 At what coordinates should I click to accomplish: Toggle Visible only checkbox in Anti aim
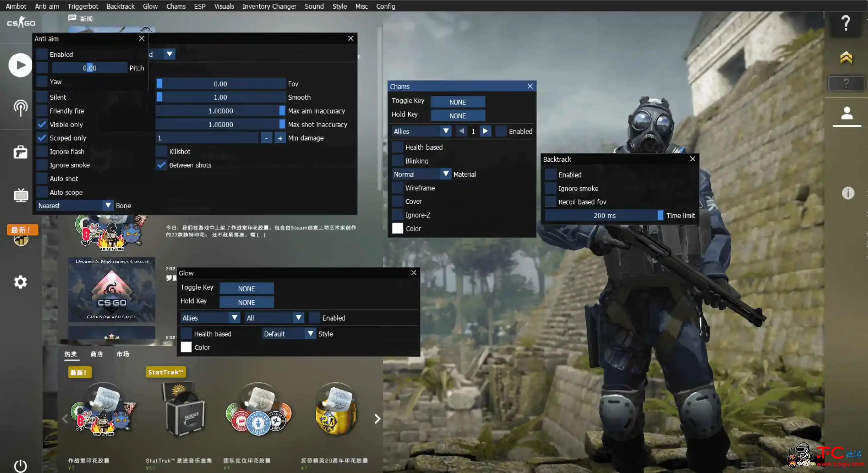tap(42, 124)
